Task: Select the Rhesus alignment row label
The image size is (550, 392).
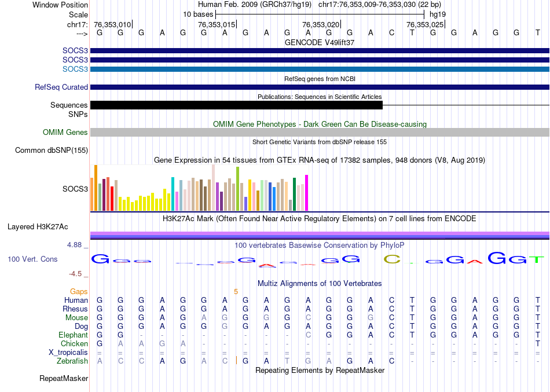Action: (75, 309)
